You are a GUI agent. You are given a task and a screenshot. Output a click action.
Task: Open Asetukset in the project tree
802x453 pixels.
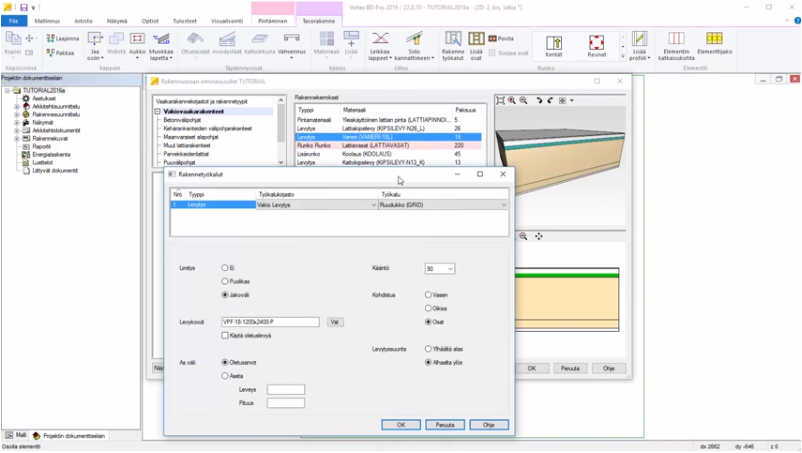coord(43,99)
